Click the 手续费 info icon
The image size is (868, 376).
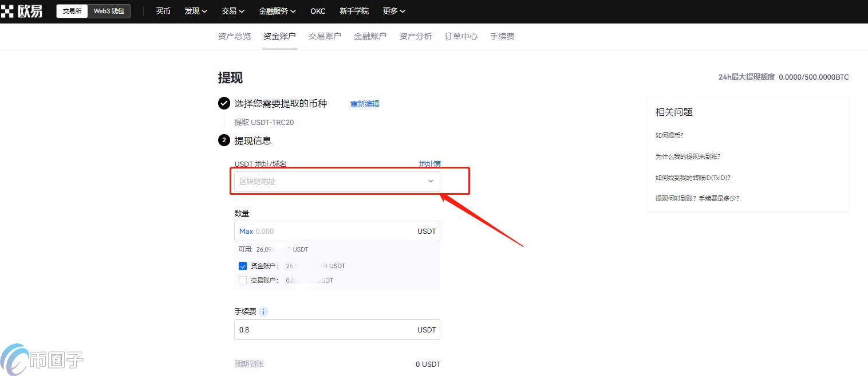pyautogui.click(x=263, y=312)
